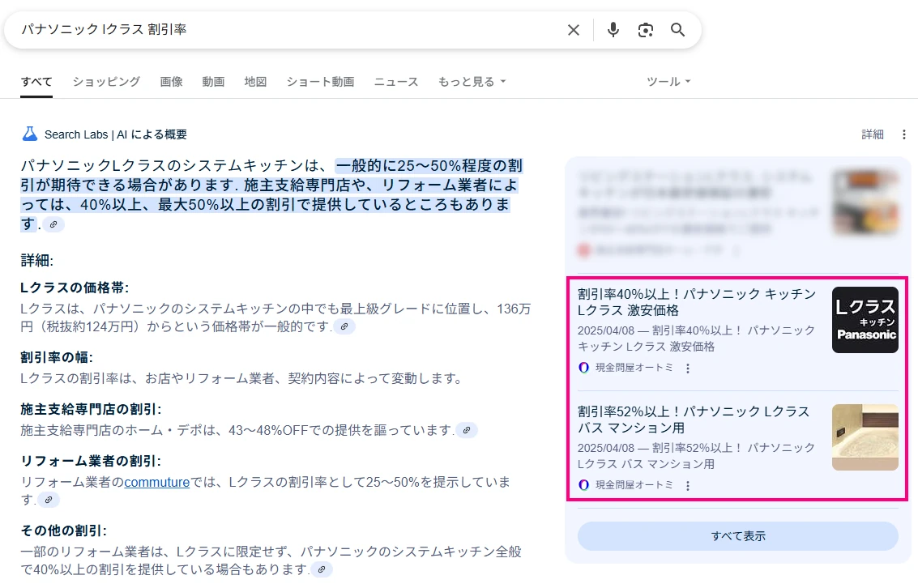918x588 pixels.
Task: Click the 割引率の幅 heading
Action: click(57, 357)
